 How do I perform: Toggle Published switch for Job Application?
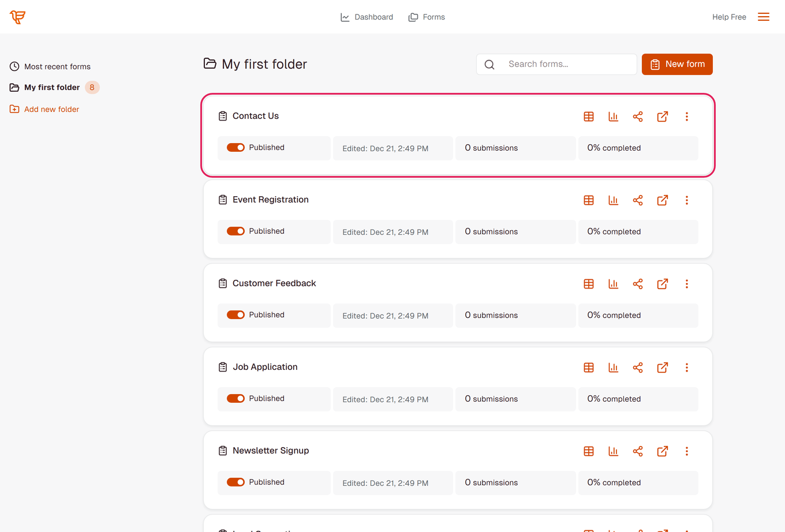pos(235,399)
